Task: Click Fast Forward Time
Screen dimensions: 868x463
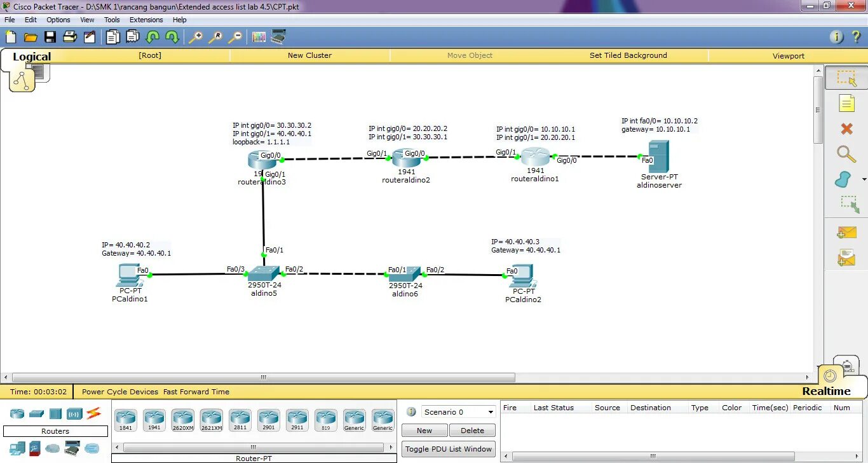Action: point(196,392)
